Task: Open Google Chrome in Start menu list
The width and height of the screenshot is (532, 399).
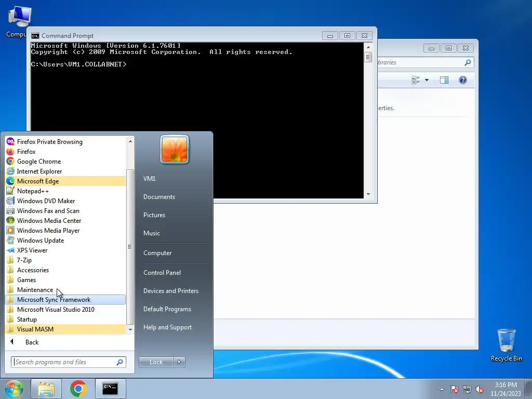Action: (x=65, y=162)
